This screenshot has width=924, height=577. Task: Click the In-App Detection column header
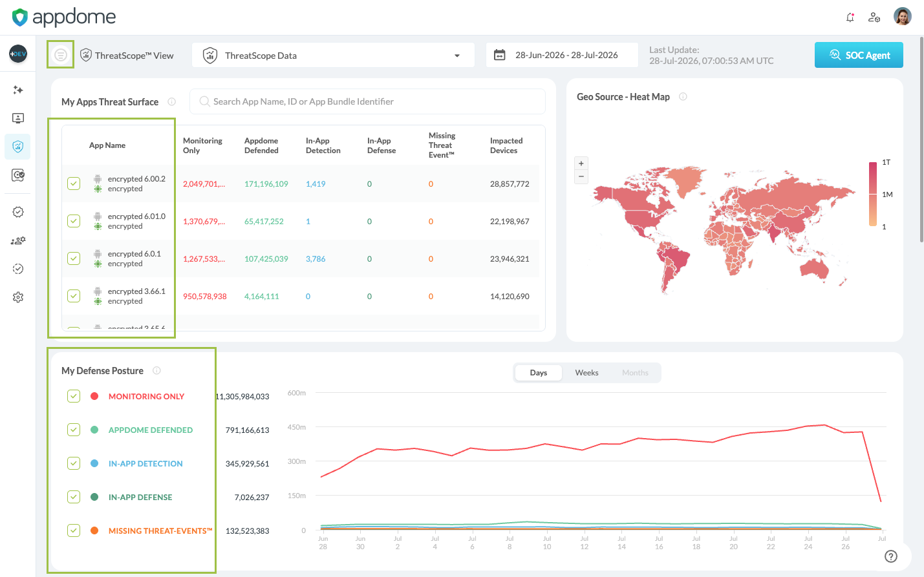[x=323, y=145]
